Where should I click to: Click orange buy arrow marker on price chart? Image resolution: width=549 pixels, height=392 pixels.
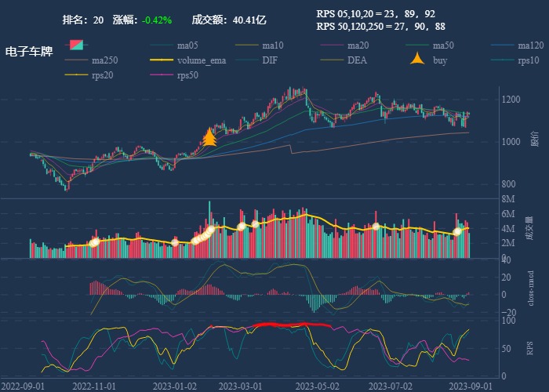pyautogui.click(x=209, y=137)
